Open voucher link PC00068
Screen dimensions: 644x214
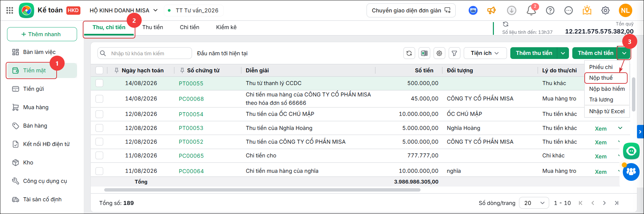pos(191,99)
